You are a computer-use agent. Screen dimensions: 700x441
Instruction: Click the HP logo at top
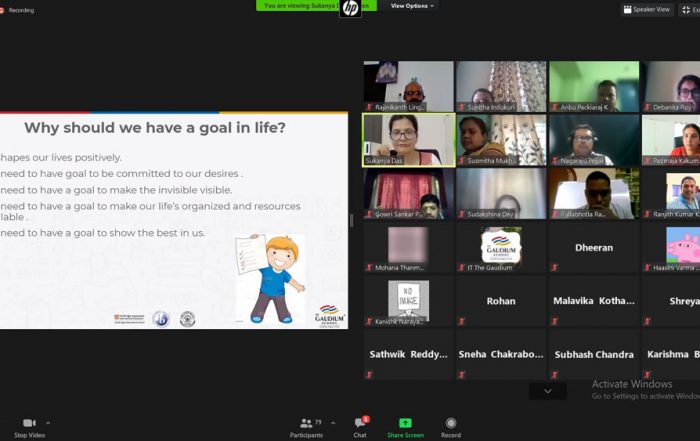pyautogui.click(x=350, y=8)
